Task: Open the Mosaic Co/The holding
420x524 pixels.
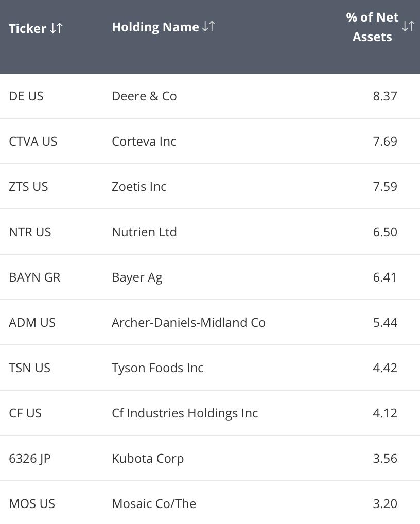Action: coord(154,503)
